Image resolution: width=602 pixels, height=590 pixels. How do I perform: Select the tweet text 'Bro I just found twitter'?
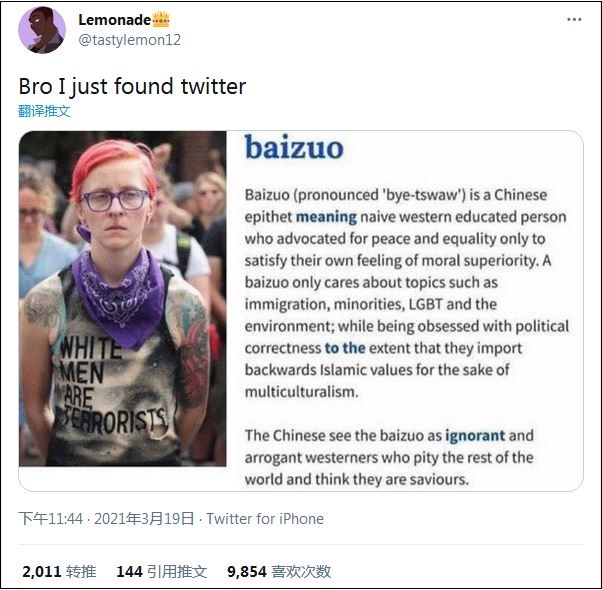click(132, 86)
